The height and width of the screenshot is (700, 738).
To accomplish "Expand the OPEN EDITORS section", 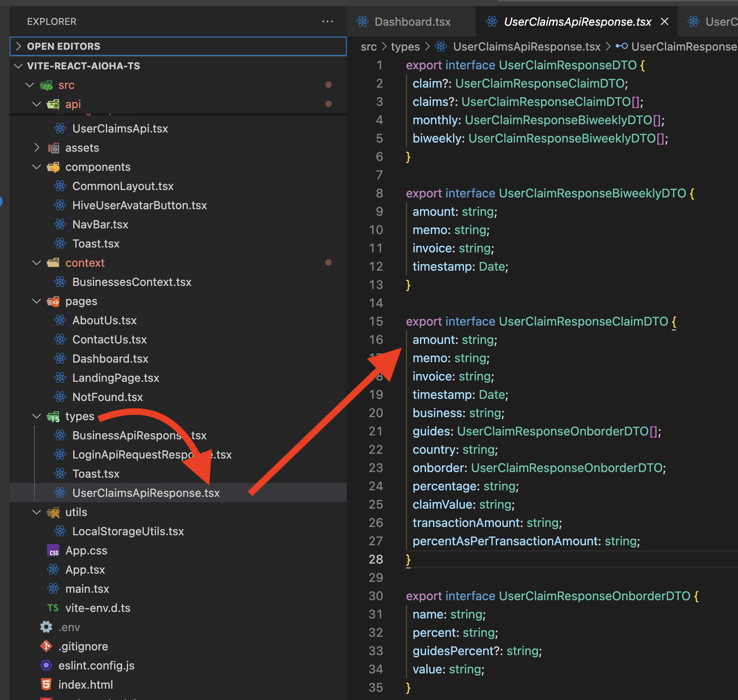I will (x=178, y=46).
